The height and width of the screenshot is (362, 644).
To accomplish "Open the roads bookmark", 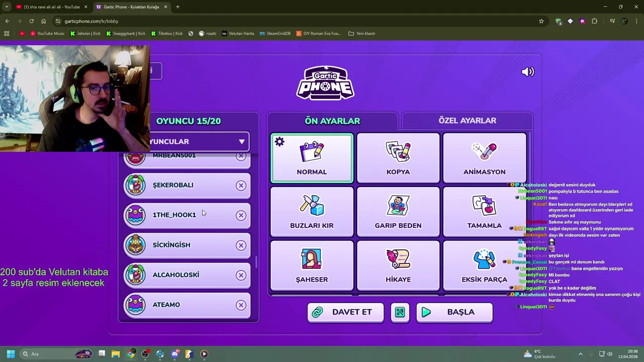I will coord(207,34).
